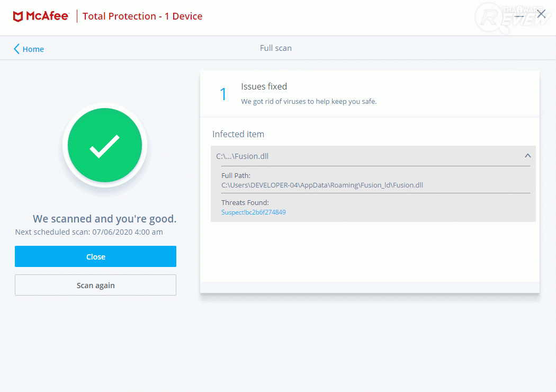556x392 pixels.
Task: Minimize the McAfee window
Action: point(519,15)
